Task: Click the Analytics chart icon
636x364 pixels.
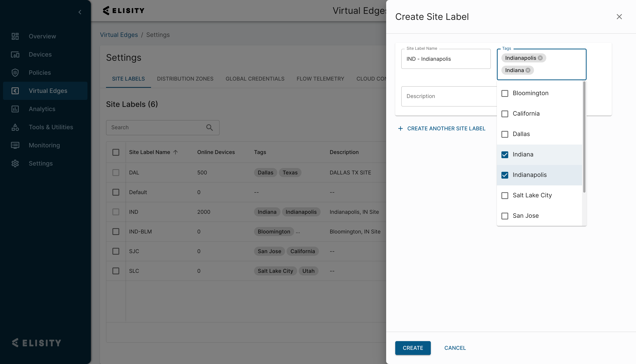Action: [15, 109]
